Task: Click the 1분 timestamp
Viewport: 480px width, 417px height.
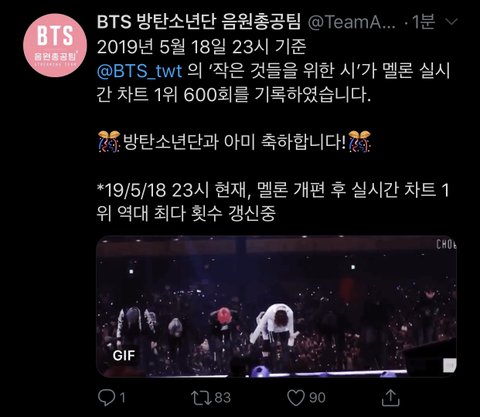Action: (423, 22)
